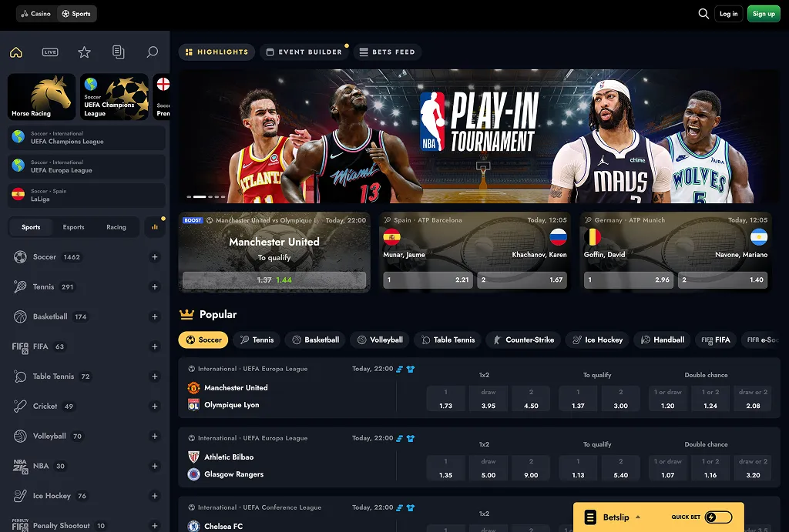Screen dimensions: 789x532
Task: Switch to the Event Builder tab
Action: [303, 52]
